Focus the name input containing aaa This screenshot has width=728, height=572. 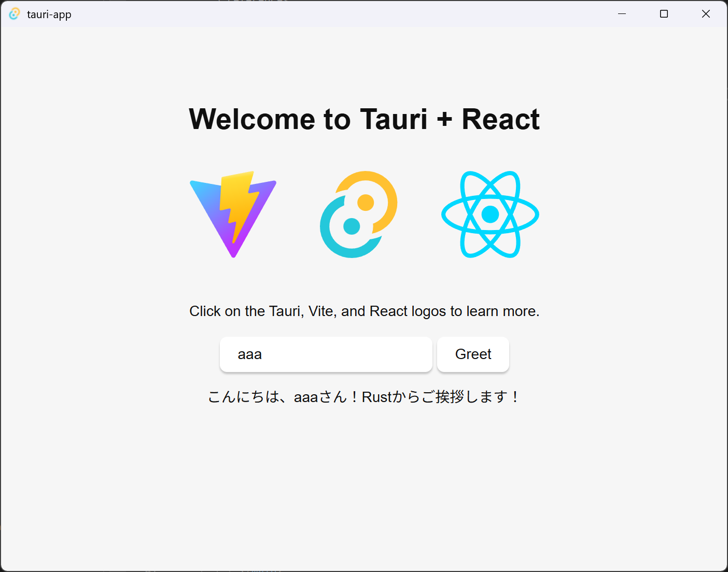[x=326, y=354]
